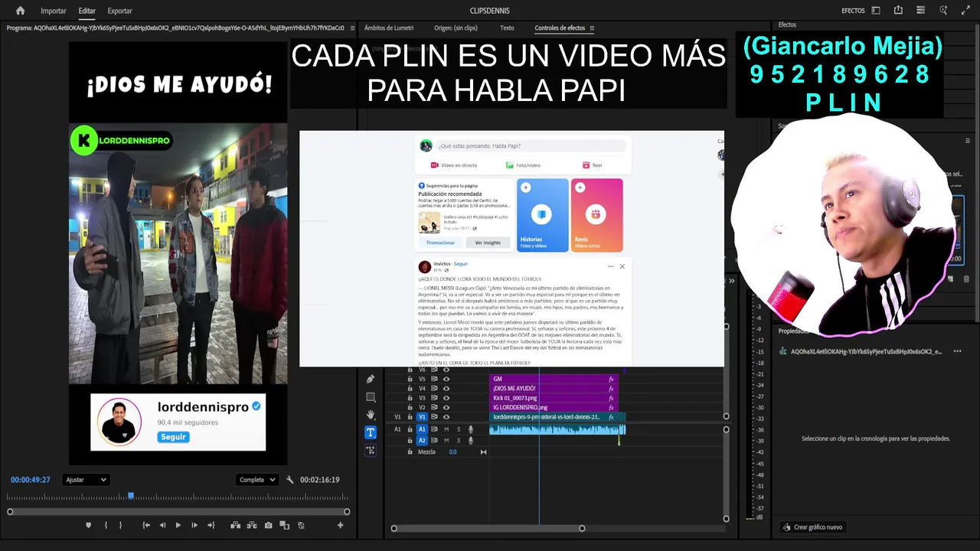Click the Mark Out button
This screenshot has width=980, height=551.
pos(120,525)
